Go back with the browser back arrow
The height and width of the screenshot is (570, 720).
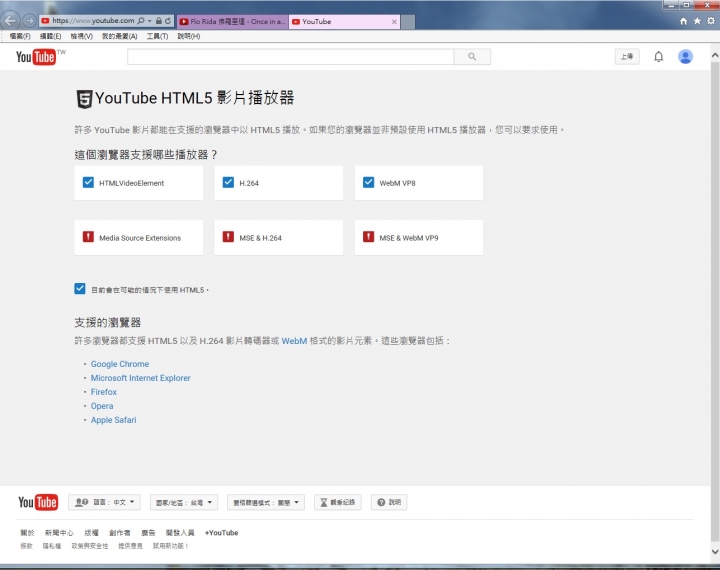click(x=10, y=21)
